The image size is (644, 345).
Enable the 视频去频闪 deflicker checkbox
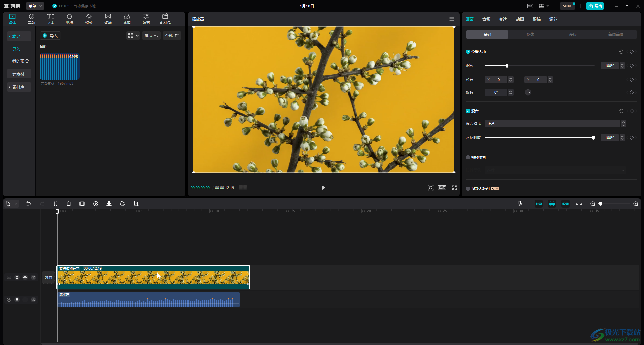click(468, 189)
